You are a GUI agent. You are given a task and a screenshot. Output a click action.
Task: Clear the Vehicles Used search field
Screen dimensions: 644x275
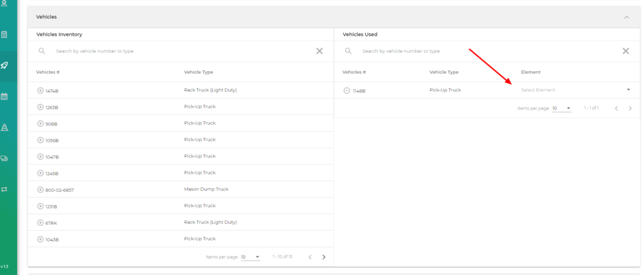pos(626,51)
